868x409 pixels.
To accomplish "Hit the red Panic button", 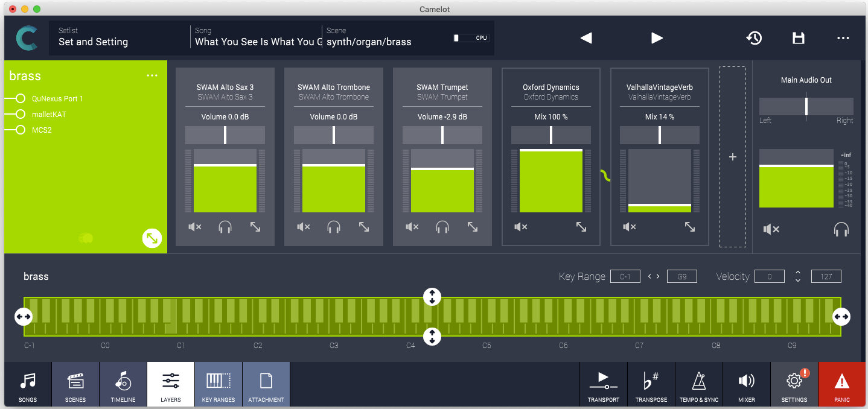I will coord(842,384).
